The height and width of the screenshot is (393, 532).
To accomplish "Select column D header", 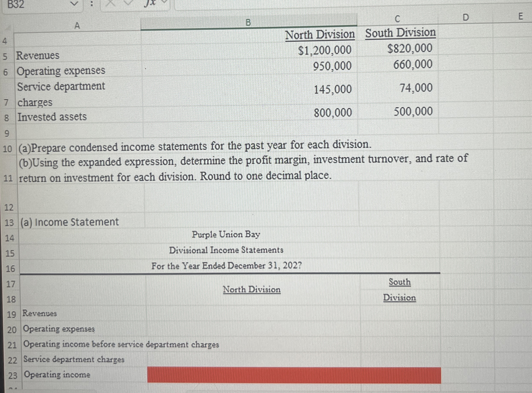I will [x=465, y=17].
